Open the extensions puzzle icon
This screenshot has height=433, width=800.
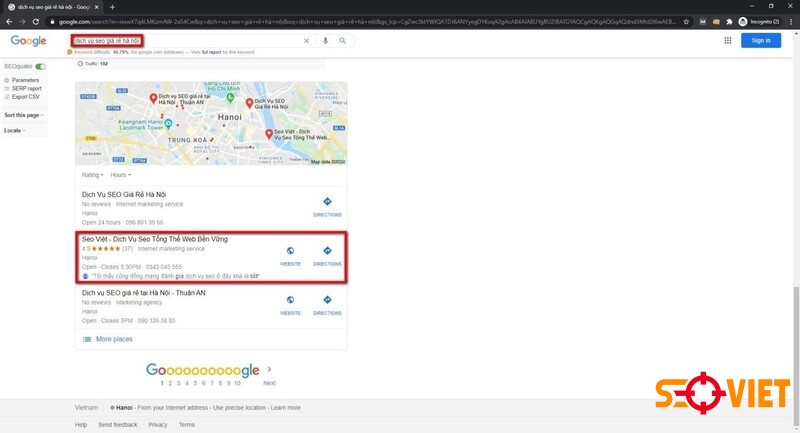tap(729, 21)
